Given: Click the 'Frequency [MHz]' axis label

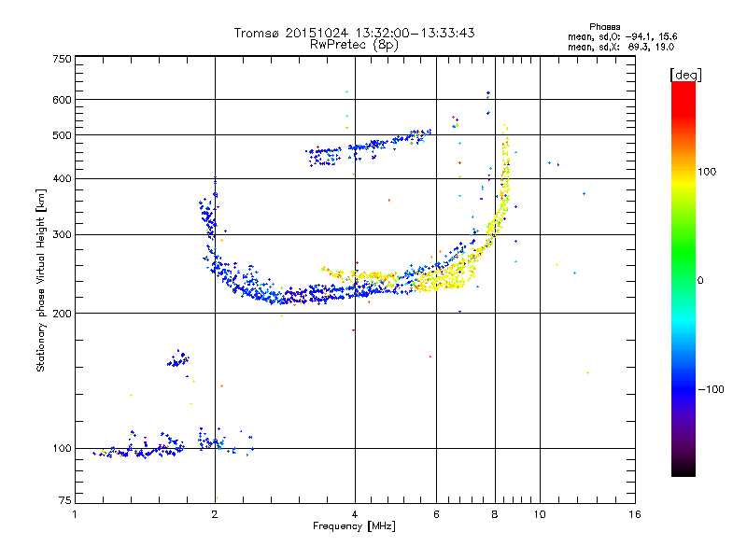Looking at the screenshot, I should [354, 526].
